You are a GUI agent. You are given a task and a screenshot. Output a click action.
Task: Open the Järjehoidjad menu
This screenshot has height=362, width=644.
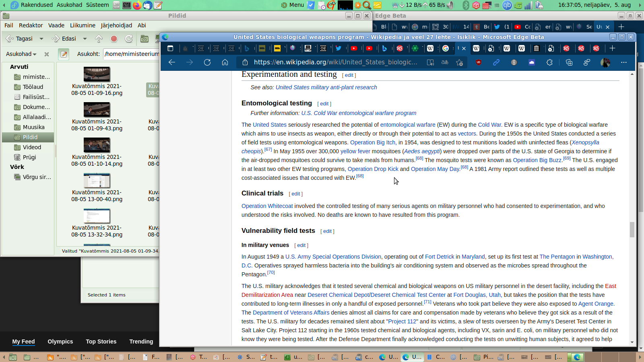pos(116,25)
